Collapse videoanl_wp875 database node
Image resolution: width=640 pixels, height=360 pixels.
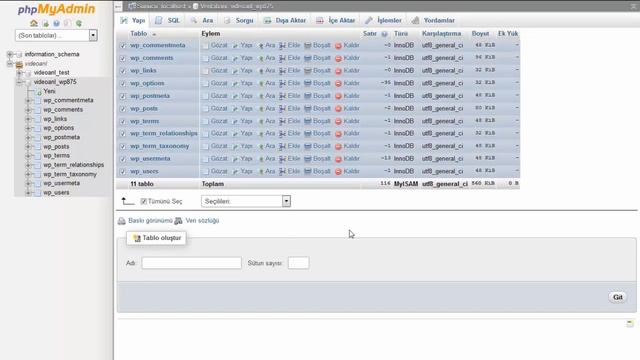tap(19, 82)
